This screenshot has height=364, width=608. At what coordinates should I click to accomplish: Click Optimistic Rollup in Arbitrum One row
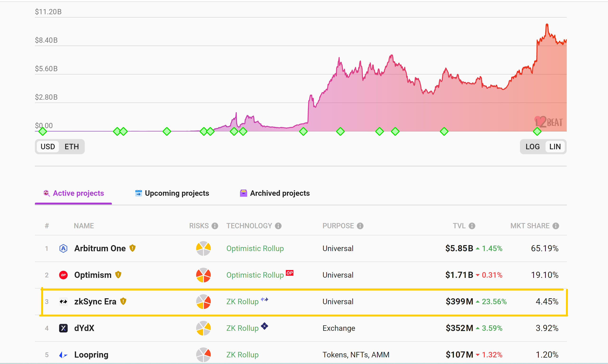tap(255, 248)
